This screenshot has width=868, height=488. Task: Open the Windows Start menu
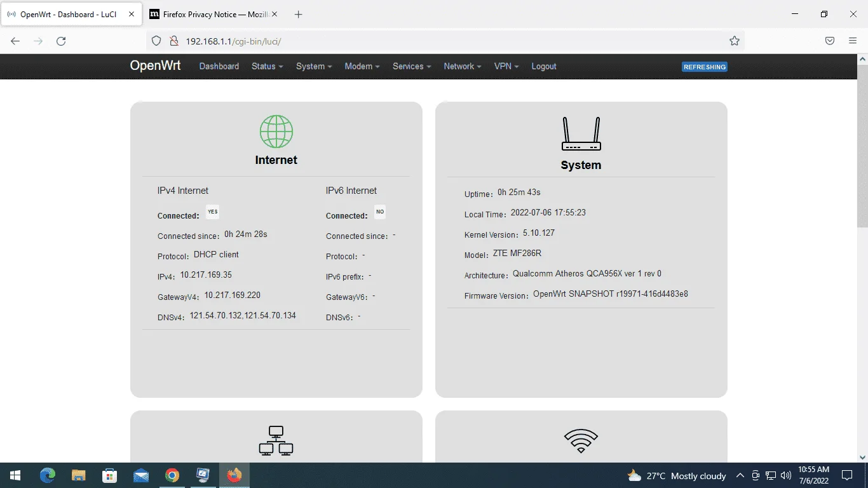point(15,475)
